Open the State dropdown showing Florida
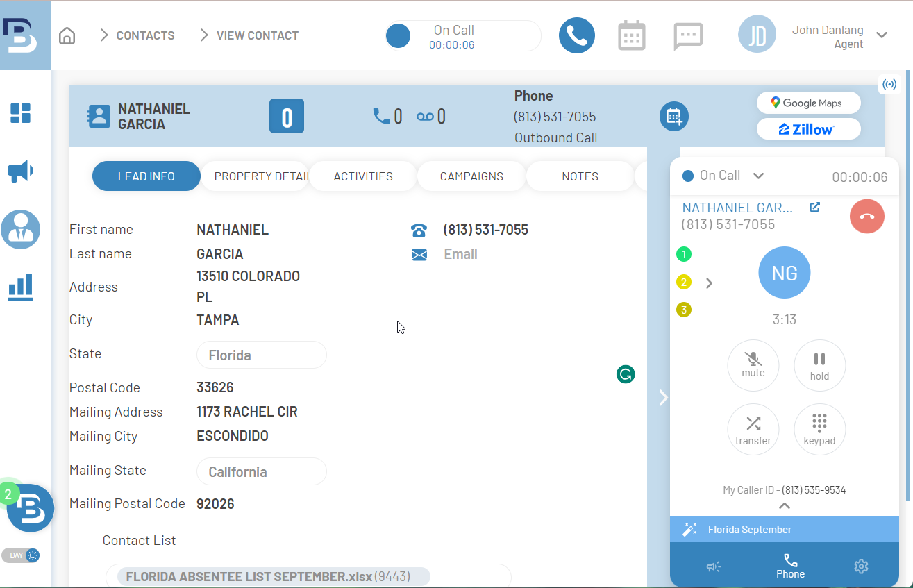Viewport: 913px width, 588px height. click(262, 355)
